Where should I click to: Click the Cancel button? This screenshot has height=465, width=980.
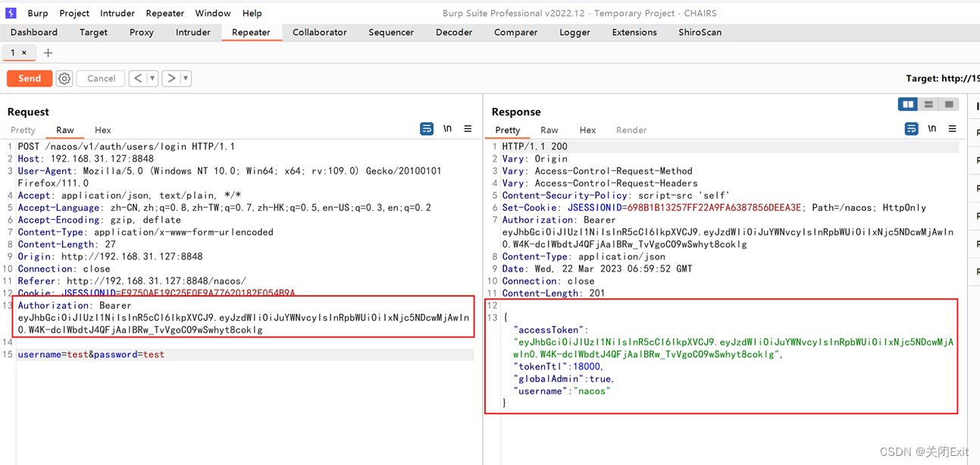[x=101, y=78]
